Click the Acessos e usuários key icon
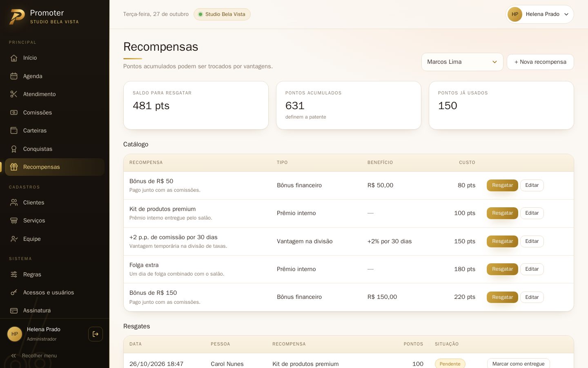 14,292
